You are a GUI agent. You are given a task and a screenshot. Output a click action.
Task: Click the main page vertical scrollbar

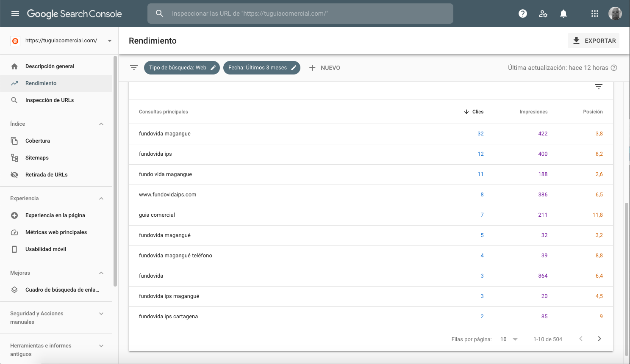tap(627, 279)
